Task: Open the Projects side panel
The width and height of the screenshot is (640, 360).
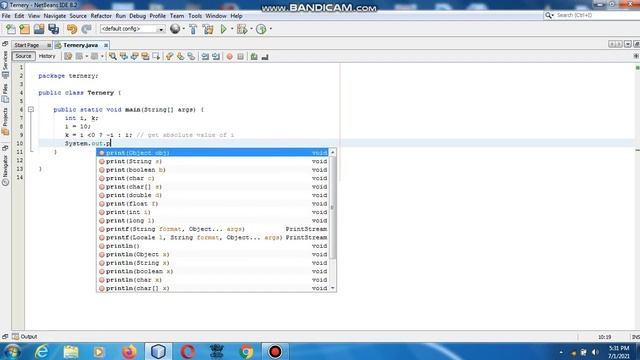Action: pyautogui.click(x=5, y=121)
